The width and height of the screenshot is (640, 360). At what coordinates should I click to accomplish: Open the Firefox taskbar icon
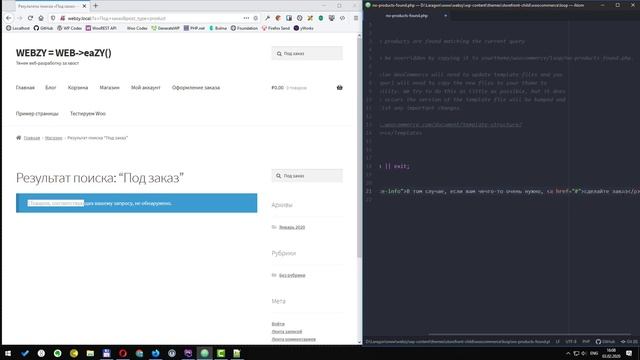[156, 353]
